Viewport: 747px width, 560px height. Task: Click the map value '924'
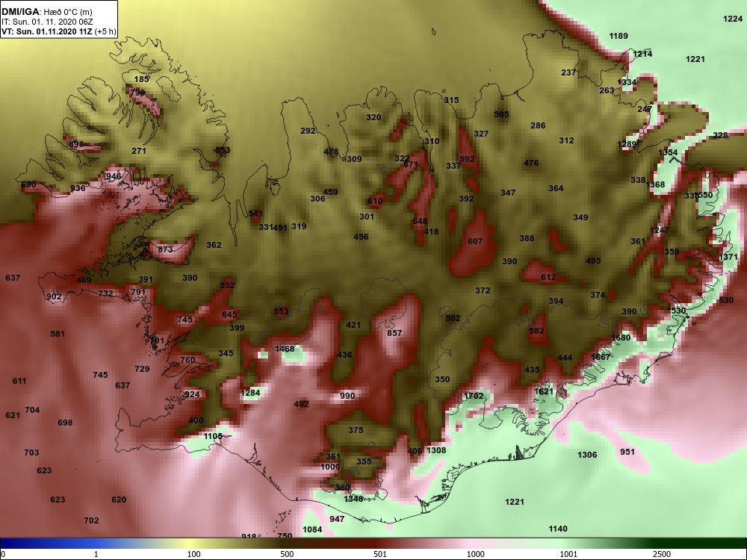tap(192, 393)
